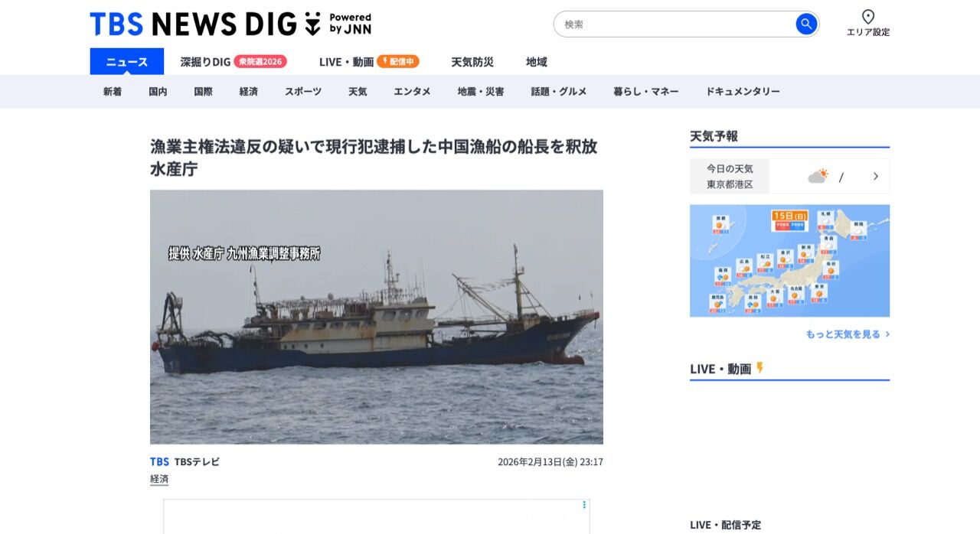
Task: Expand もっと天気を見る link
Action: click(x=848, y=334)
